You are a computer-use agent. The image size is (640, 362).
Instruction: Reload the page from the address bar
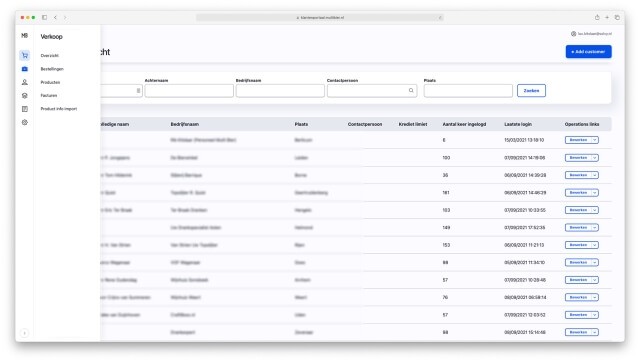pyautogui.click(x=440, y=18)
